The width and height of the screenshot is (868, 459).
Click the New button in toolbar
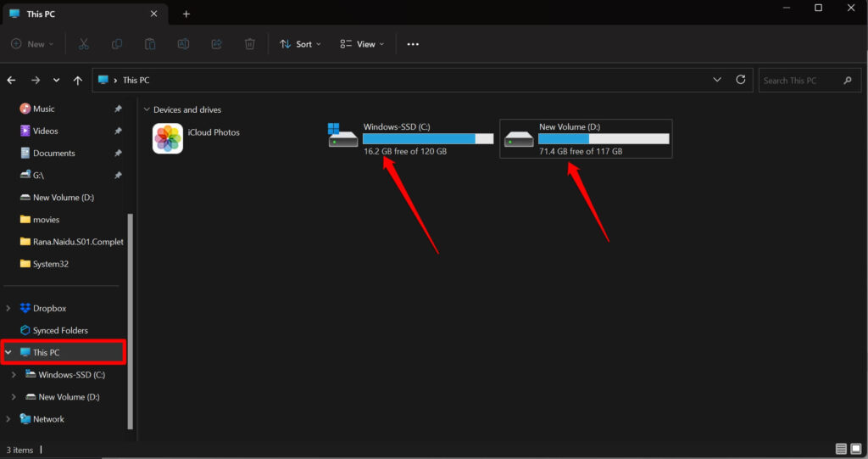click(x=32, y=44)
